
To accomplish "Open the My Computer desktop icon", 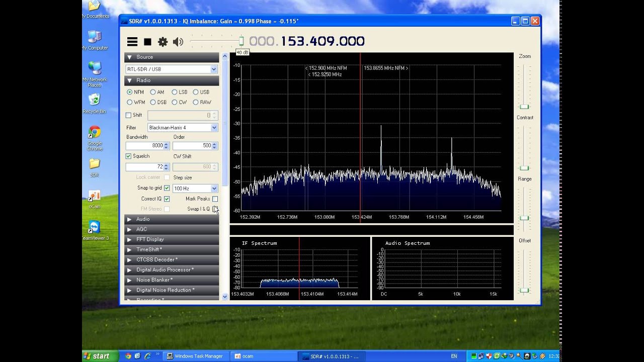I will coord(95,40).
